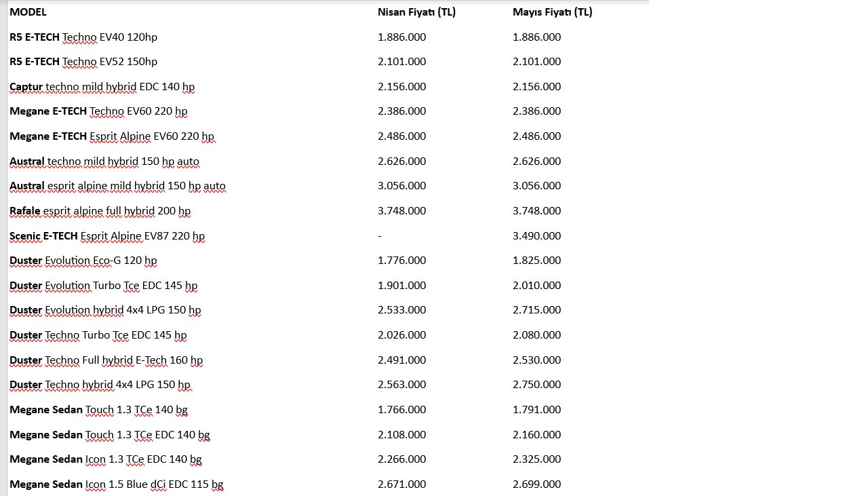Screen dimensions: 868x496
Task: Click the MODEL column header
Action: pos(28,12)
